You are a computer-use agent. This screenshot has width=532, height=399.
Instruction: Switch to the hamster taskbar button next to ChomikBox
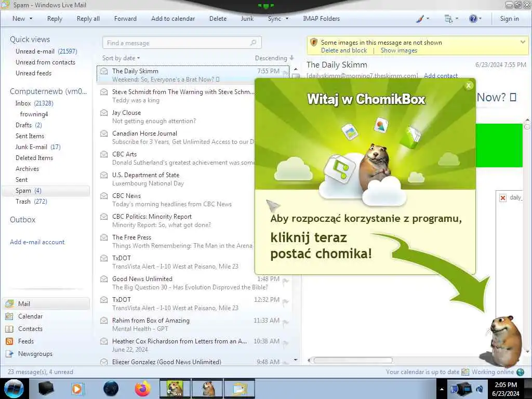(x=207, y=389)
